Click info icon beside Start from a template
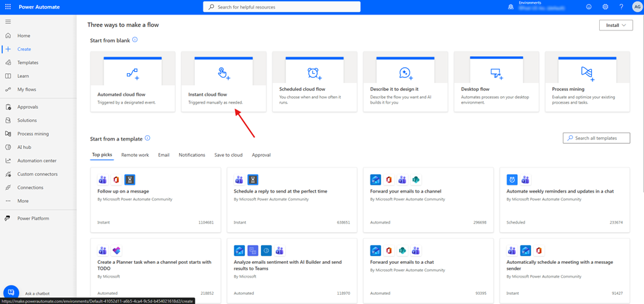This screenshot has width=644, height=304. [x=147, y=138]
